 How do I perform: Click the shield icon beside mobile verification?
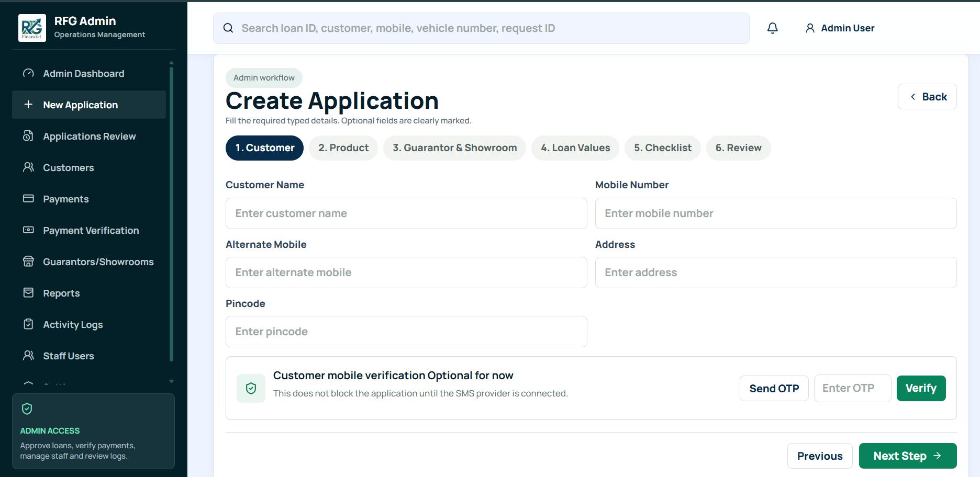pos(251,388)
